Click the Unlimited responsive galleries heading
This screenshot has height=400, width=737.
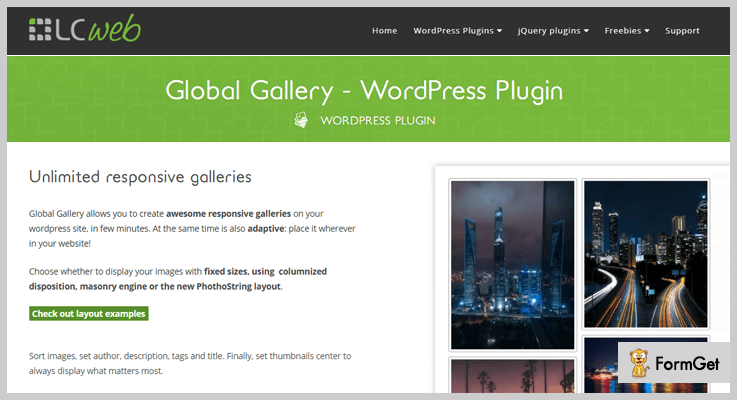tap(140, 177)
